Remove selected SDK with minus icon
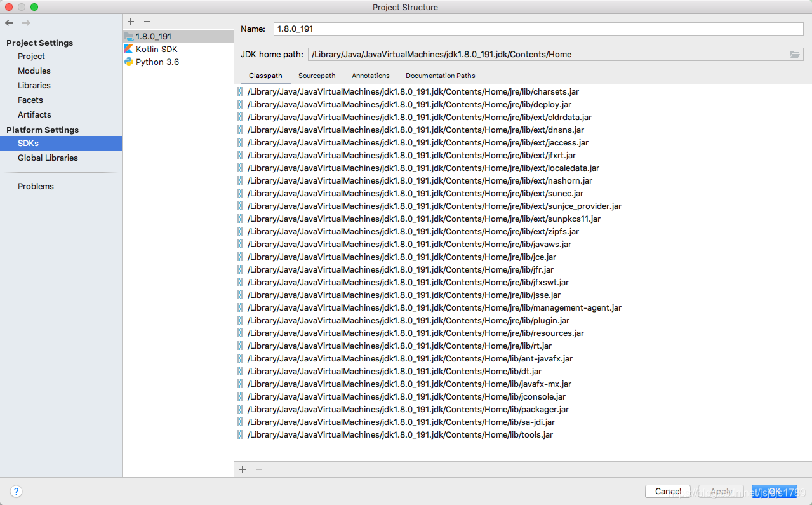This screenshot has height=505, width=812. click(x=147, y=22)
